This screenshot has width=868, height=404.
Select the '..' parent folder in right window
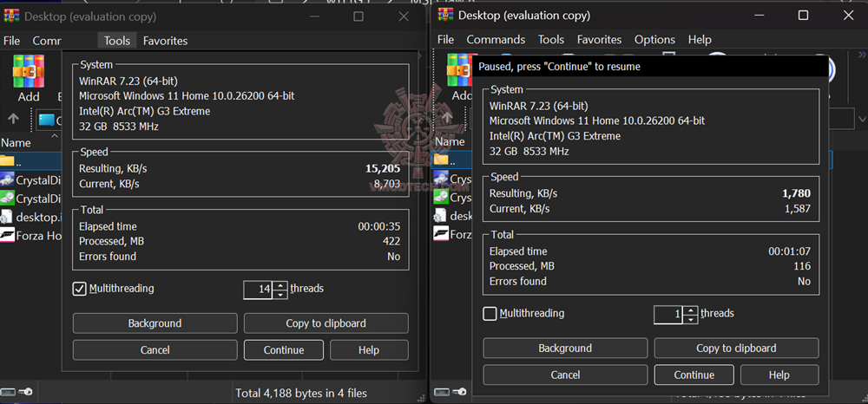coord(451,161)
